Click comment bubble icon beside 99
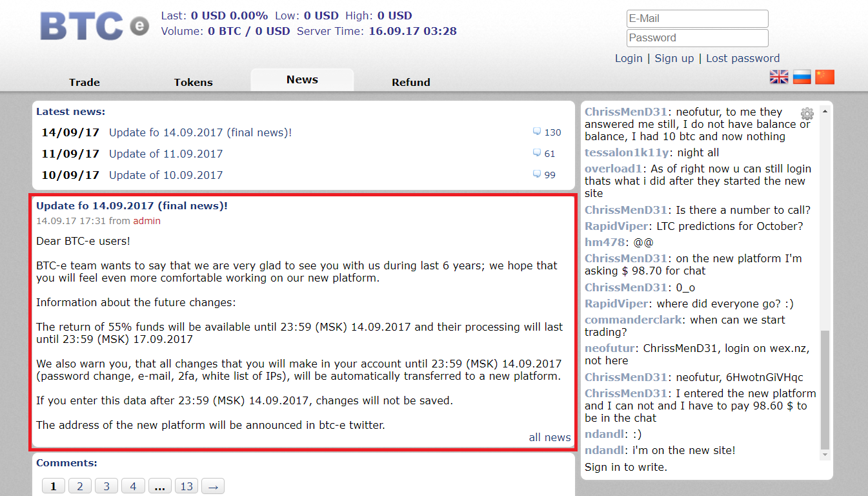This screenshot has height=496, width=868. 536,174
